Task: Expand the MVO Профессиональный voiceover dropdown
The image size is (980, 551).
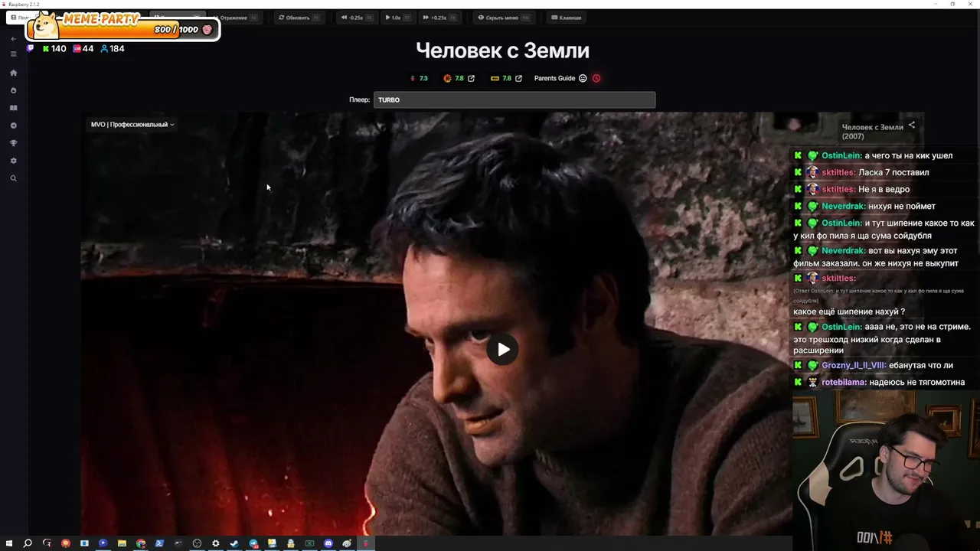Action: tap(132, 125)
